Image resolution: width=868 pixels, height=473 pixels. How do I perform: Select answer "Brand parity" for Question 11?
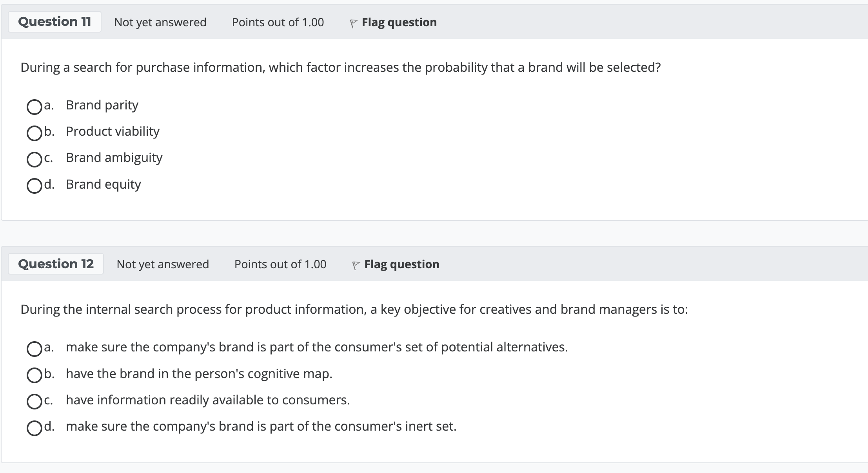pyautogui.click(x=35, y=106)
